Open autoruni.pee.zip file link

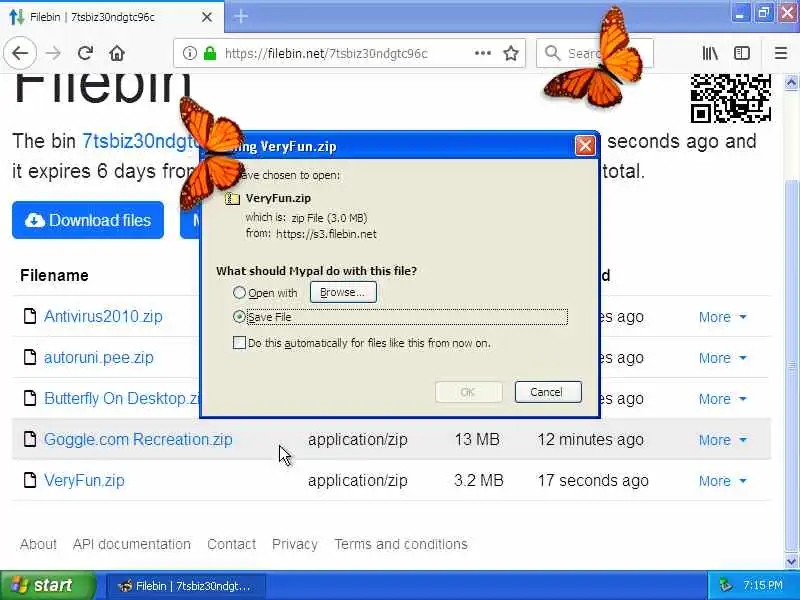coord(98,357)
